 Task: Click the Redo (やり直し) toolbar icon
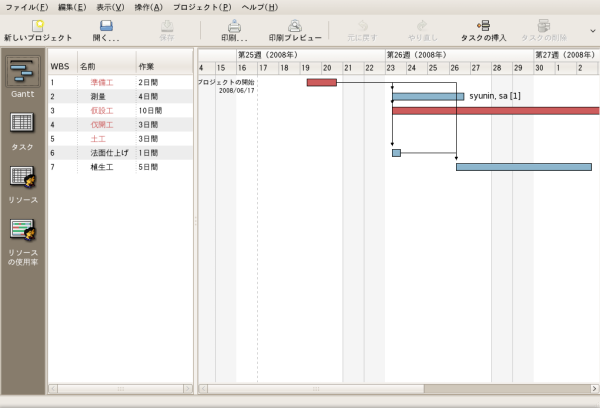click(422, 26)
